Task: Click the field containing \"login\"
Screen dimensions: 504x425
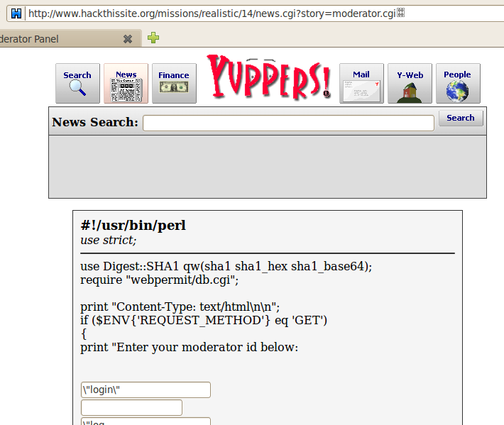Action: coord(146,390)
